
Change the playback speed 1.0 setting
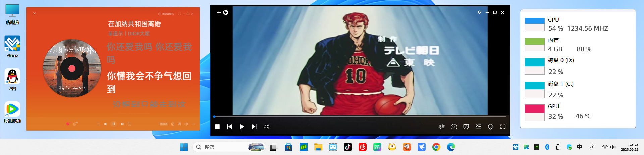tap(454, 127)
